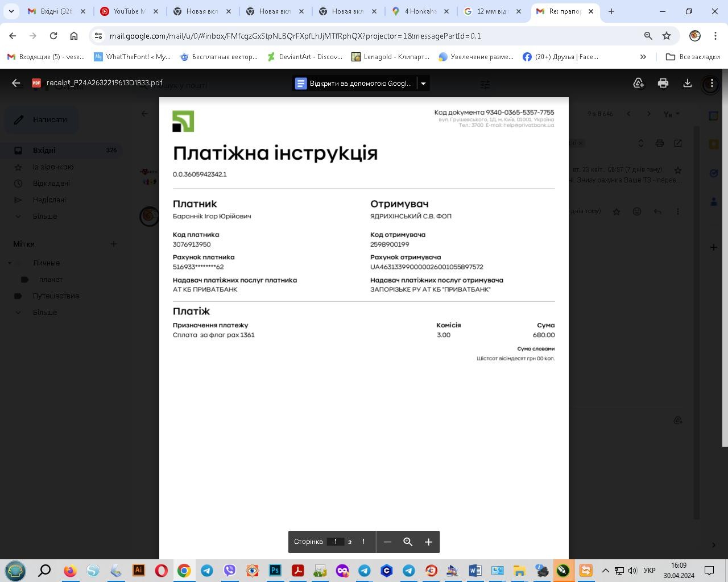Add the PDF to Google Drive
The width and height of the screenshot is (728, 582).
[x=638, y=83]
